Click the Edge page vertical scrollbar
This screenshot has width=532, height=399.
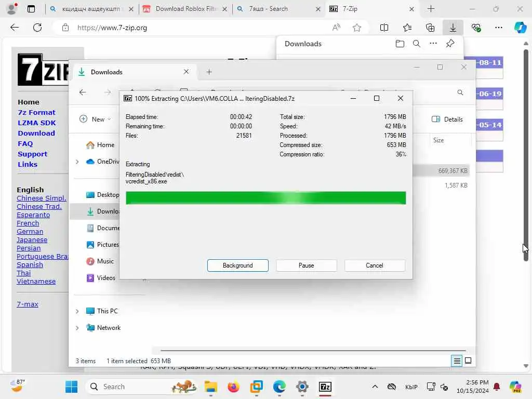(526, 155)
